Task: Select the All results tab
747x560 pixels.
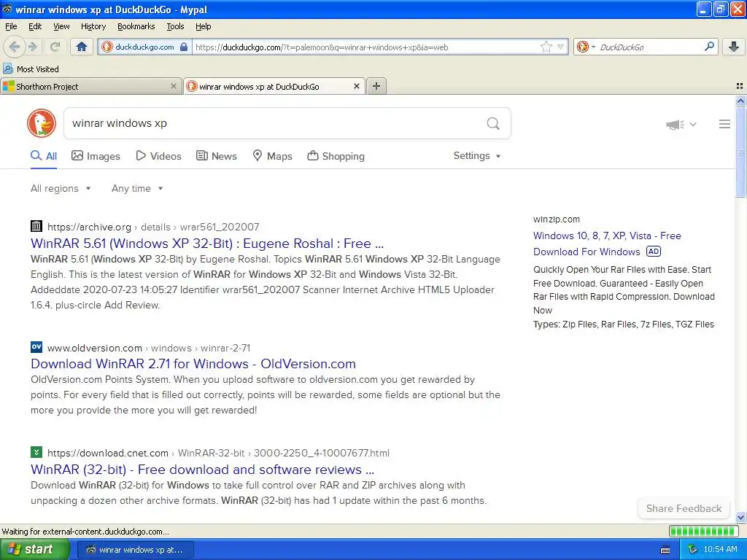Action: [x=44, y=156]
